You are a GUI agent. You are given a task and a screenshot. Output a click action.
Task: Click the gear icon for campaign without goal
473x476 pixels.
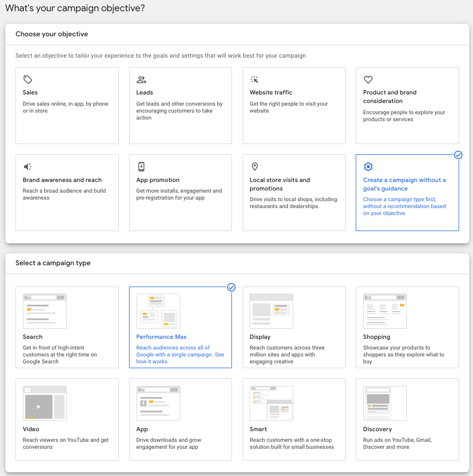(x=368, y=166)
